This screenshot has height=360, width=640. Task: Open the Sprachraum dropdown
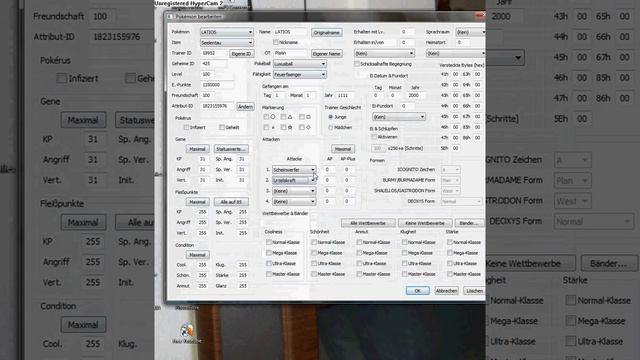click(x=470, y=32)
